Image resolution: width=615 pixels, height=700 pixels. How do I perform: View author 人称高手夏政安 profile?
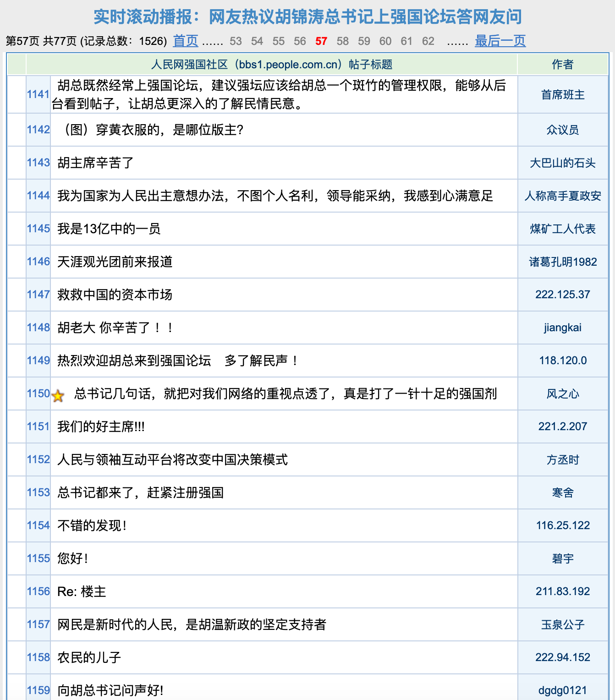tap(563, 196)
